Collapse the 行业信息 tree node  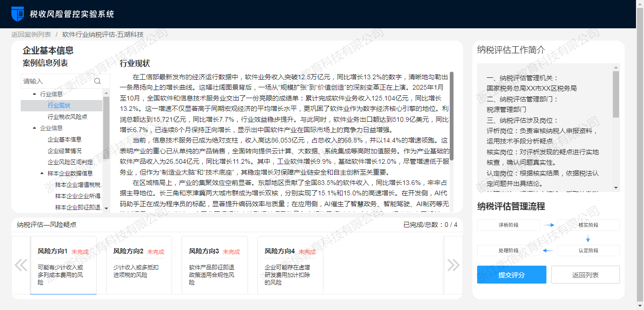pyautogui.click(x=34, y=94)
